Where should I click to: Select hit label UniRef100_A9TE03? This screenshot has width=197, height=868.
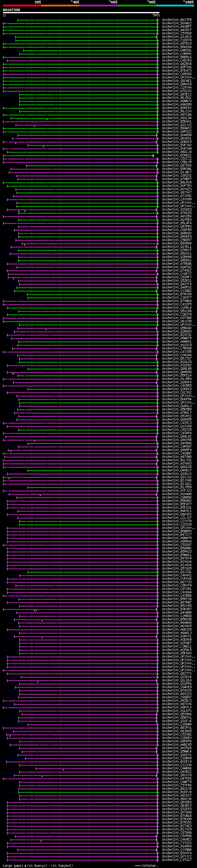[176, 43]
